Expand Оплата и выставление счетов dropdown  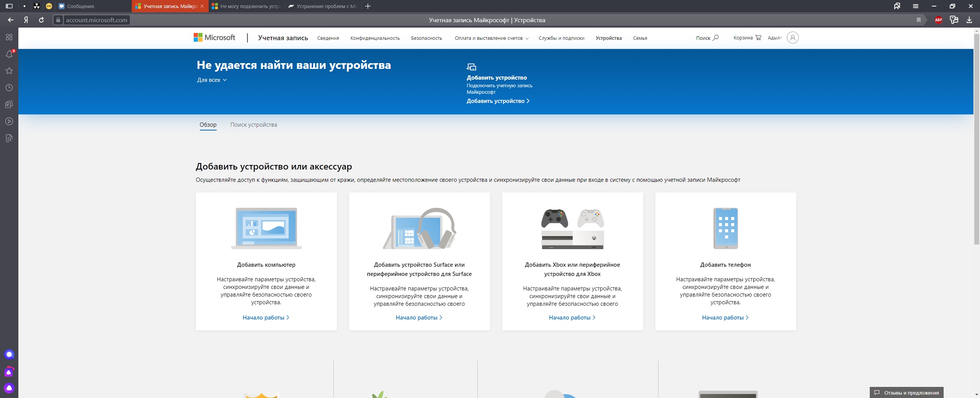pos(492,38)
